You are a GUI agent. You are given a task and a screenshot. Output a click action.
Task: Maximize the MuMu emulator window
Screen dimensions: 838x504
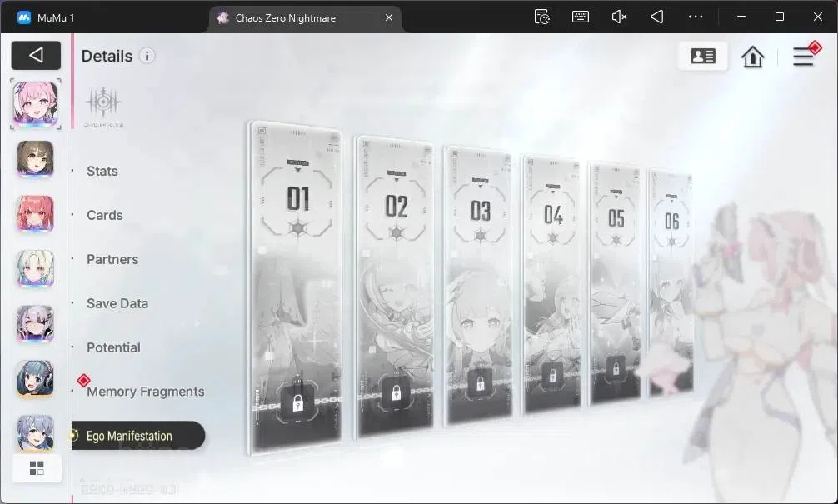tap(780, 17)
